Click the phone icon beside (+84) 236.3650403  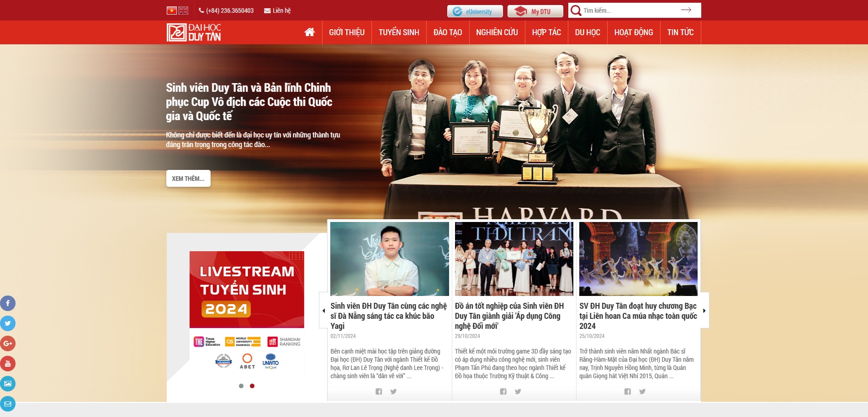[201, 11]
